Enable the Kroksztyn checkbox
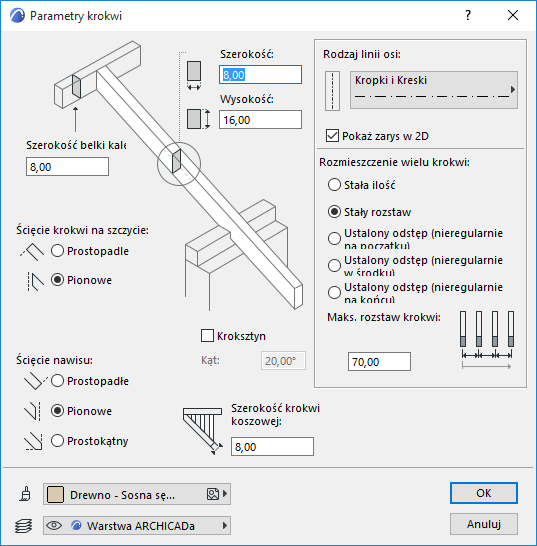 (x=208, y=336)
